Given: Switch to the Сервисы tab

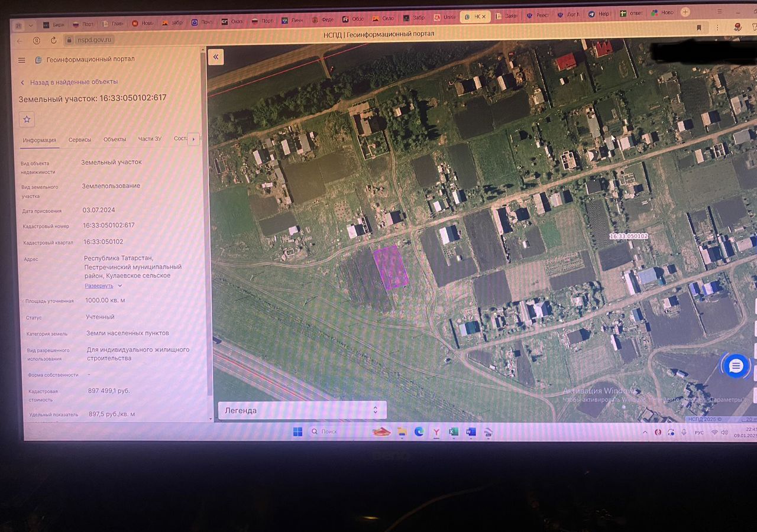Looking at the screenshot, I should (x=80, y=140).
